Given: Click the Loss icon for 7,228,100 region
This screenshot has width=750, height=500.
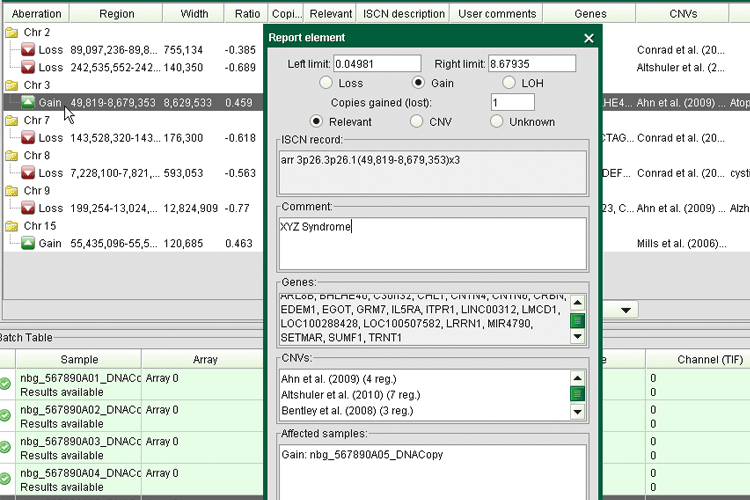Looking at the screenshot, I should [27, 172].
